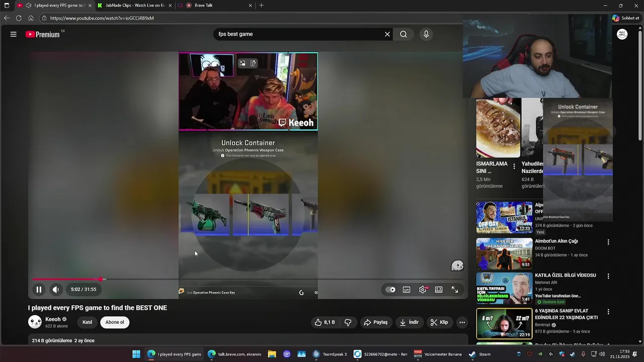Go to browser home page
Viewport: 644px width, 362px height.
31,18
